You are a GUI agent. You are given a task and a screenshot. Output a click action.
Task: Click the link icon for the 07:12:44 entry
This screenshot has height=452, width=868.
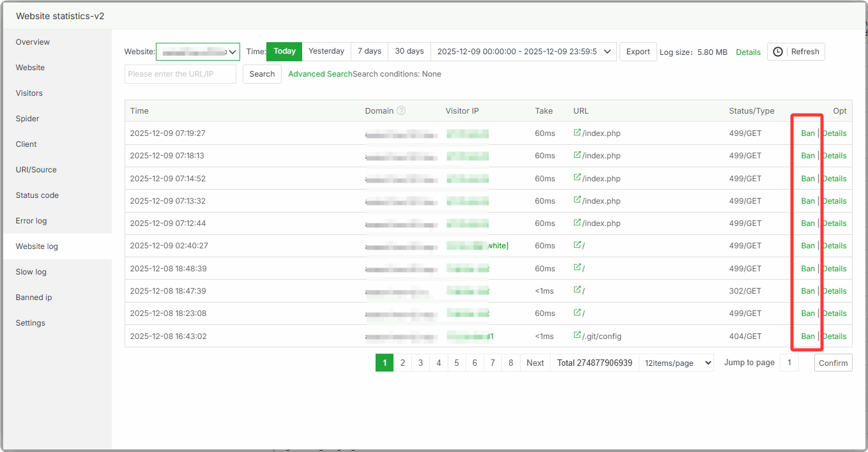[577, 223]
